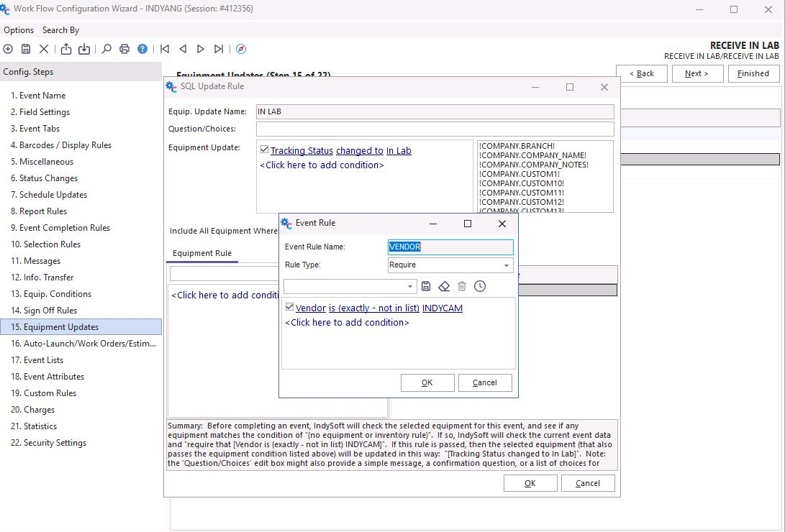This screenshot has height=532, width=785.
Task: Save the condition with Event Rule disk icon
Action: point(426,286)
